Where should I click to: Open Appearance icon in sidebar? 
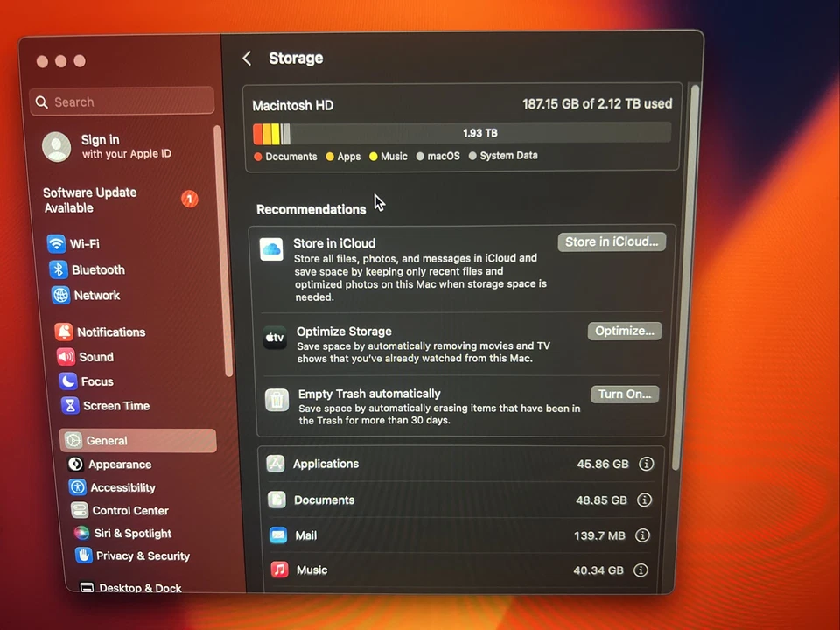(x=75, y=464)
